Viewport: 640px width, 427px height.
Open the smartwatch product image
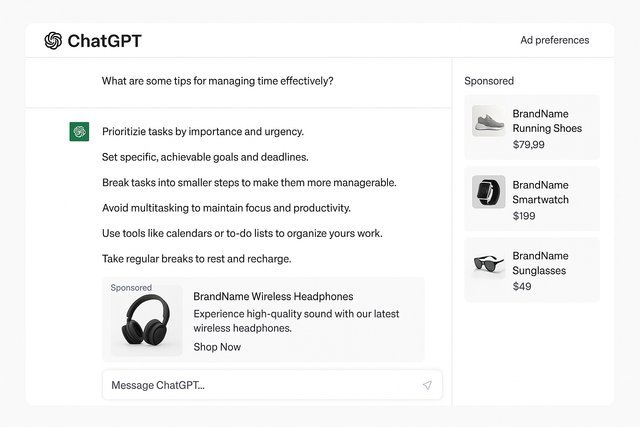(x=488, y=192)
